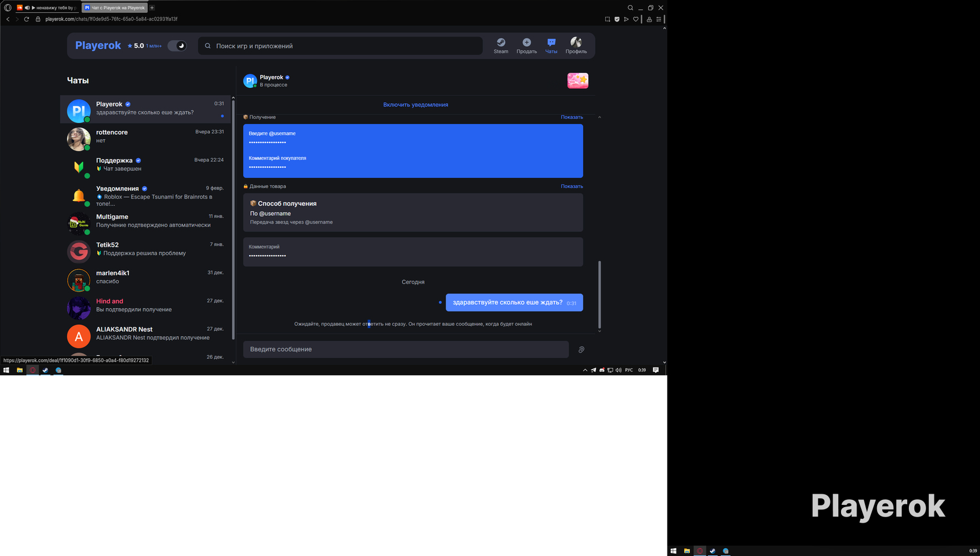Mute audio on the ненавижу тебя tab
The height and width of the screenshot is (556, 980).
(x=27, y=8)
